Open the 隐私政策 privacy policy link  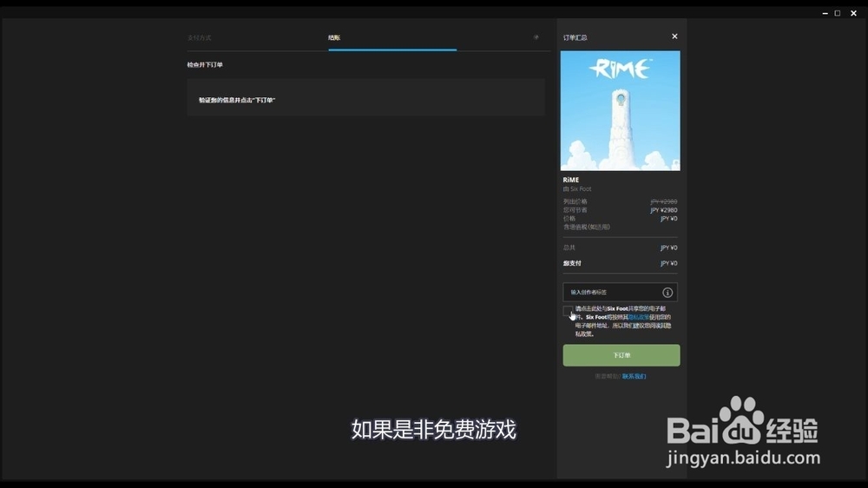[x=638, y=318]
